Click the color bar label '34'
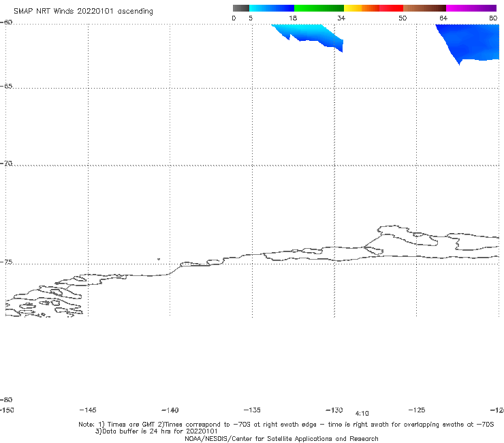This screenshot has width=504, height=443. 341,18
